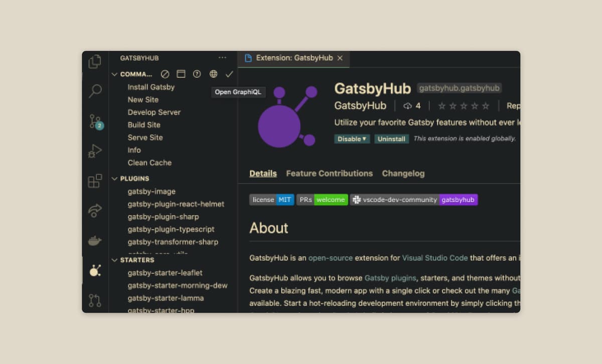
Task: Open the Docker view in activity bar
Action: [95, 241]
